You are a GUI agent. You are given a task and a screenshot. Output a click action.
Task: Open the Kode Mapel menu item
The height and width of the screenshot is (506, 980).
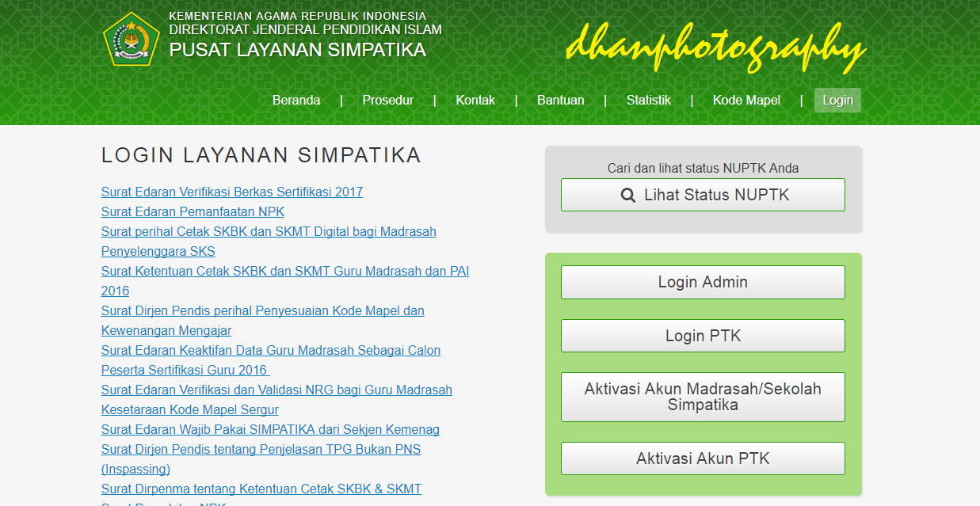745,100
